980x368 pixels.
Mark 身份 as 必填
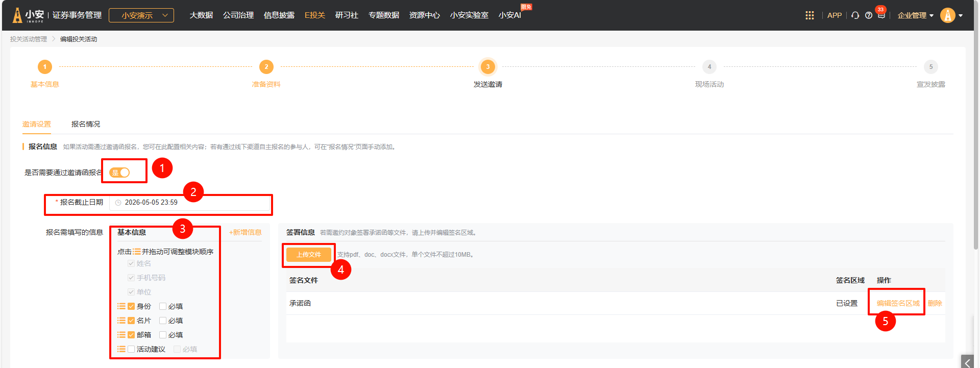pos(163,306)
